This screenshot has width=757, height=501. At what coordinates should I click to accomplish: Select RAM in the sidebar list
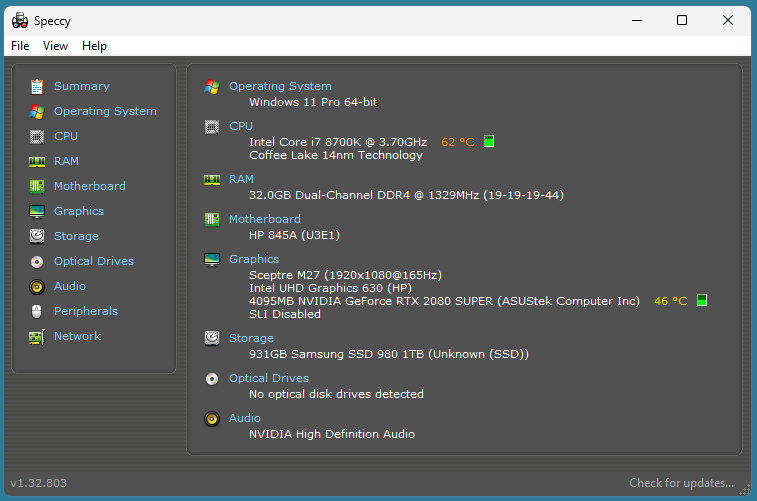(66, 161)
